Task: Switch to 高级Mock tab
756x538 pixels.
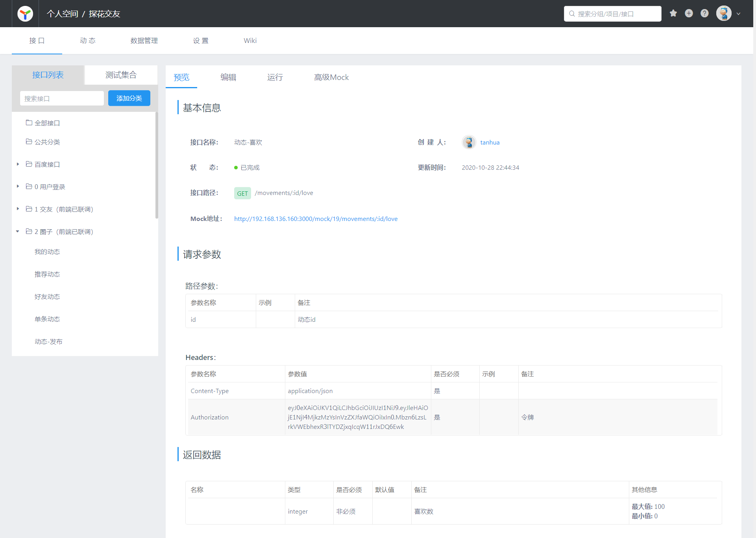Action: pos(331,77)
